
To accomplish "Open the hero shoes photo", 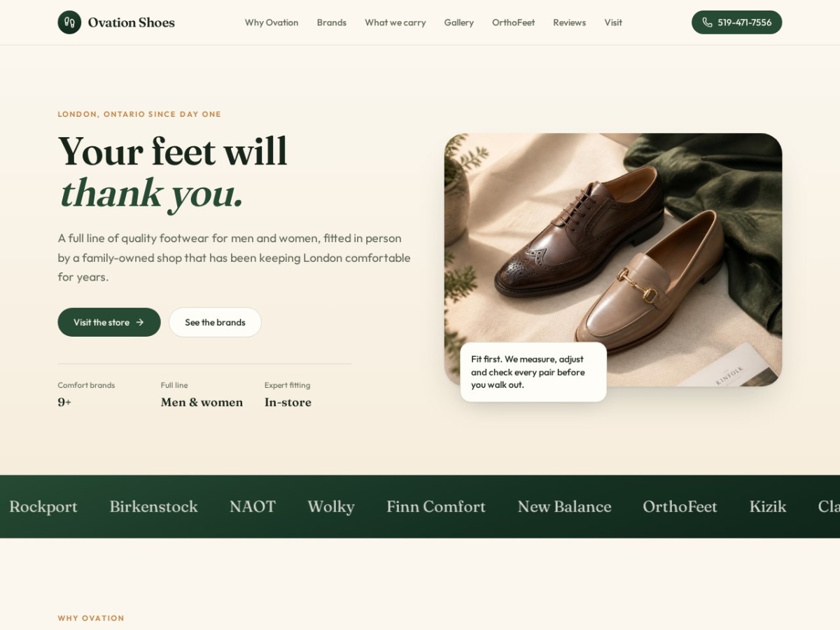I will point(613,260).
